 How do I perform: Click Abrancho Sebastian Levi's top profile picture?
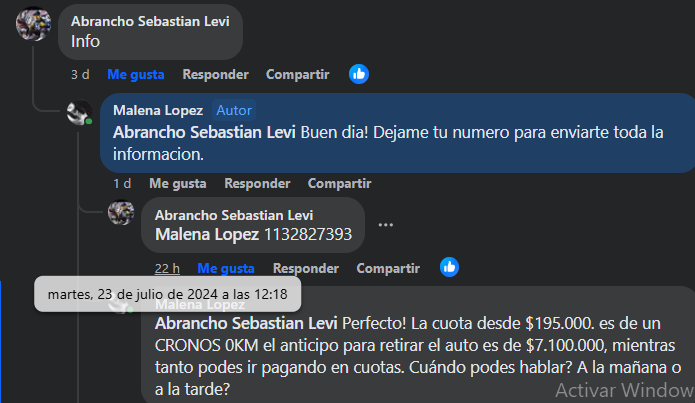[33, 23]
